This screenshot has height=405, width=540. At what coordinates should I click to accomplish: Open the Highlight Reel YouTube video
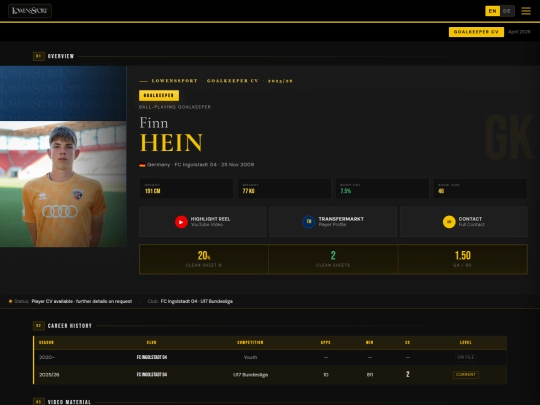pyautogui.click(x=202, y=221)
